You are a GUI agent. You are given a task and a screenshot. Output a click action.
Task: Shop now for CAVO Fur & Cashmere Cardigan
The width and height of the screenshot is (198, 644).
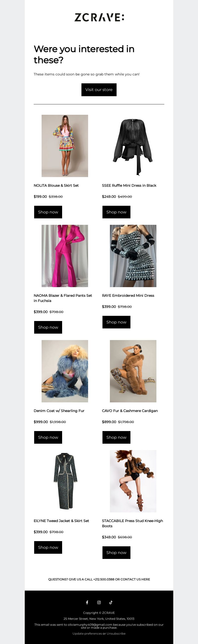click(116, 437)
